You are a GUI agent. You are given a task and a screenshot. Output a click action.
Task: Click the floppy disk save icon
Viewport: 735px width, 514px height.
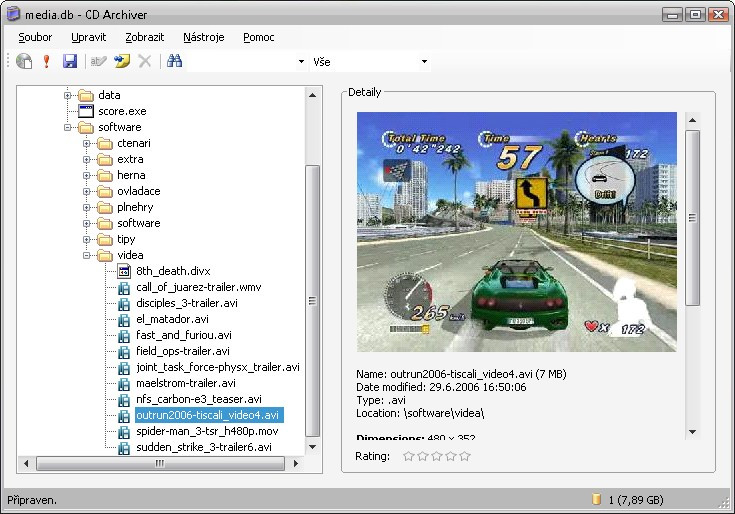point(70,61)
